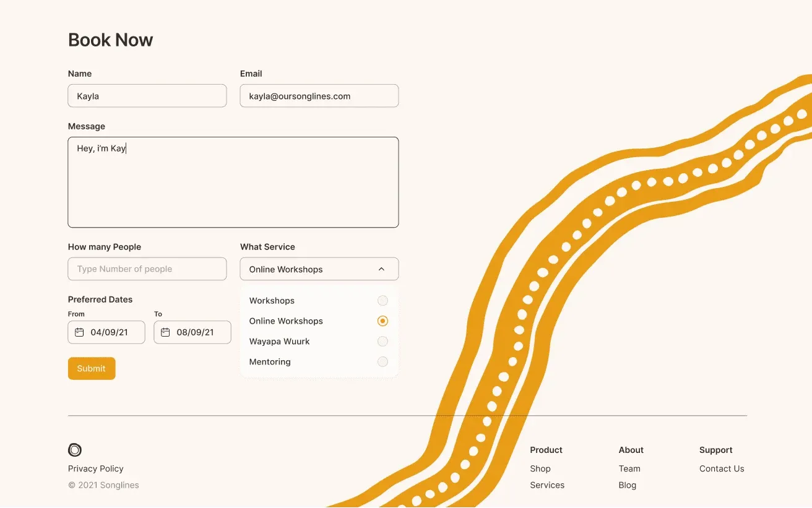812x508 pixels.
Task: Follow the Contact Us link
Action: coord(722,468)
